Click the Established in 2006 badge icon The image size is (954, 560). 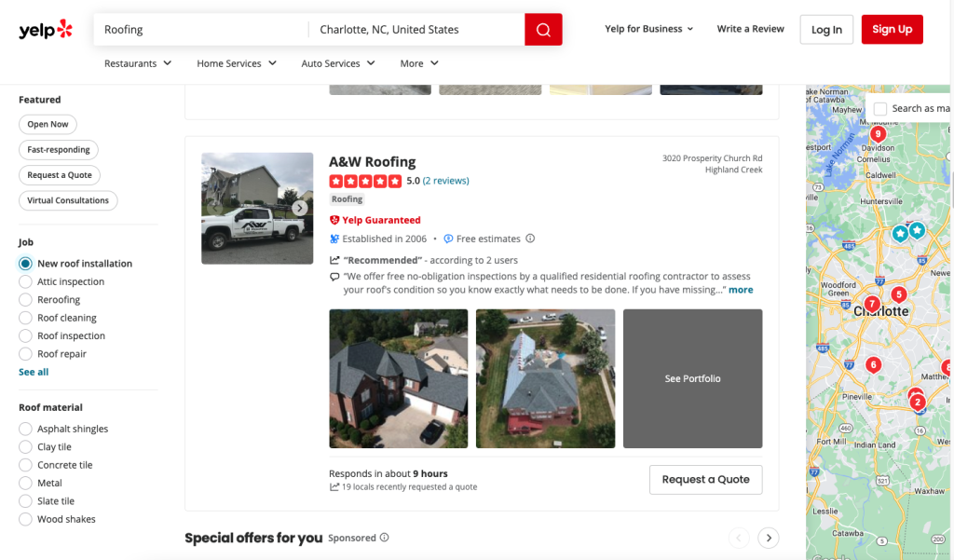pyautogui.click(x=334, y=239)
